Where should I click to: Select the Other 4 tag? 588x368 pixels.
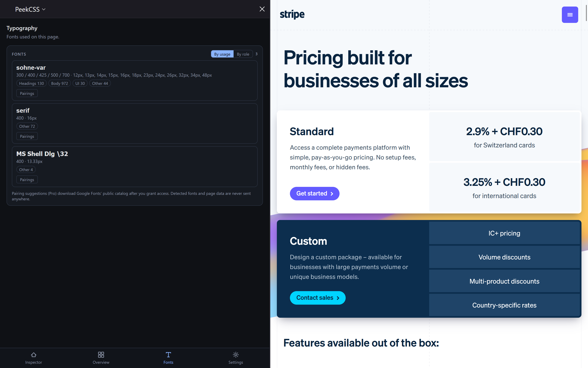click(26, 170)
